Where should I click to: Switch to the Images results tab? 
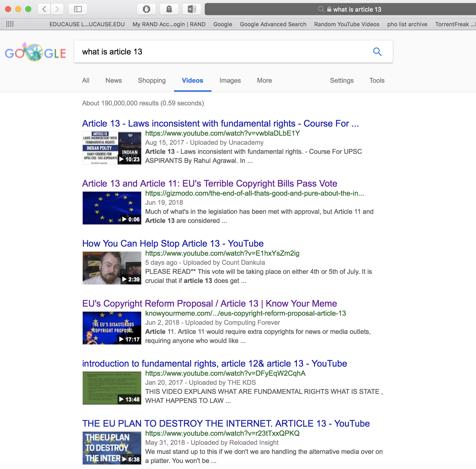(x=230, y=80)
